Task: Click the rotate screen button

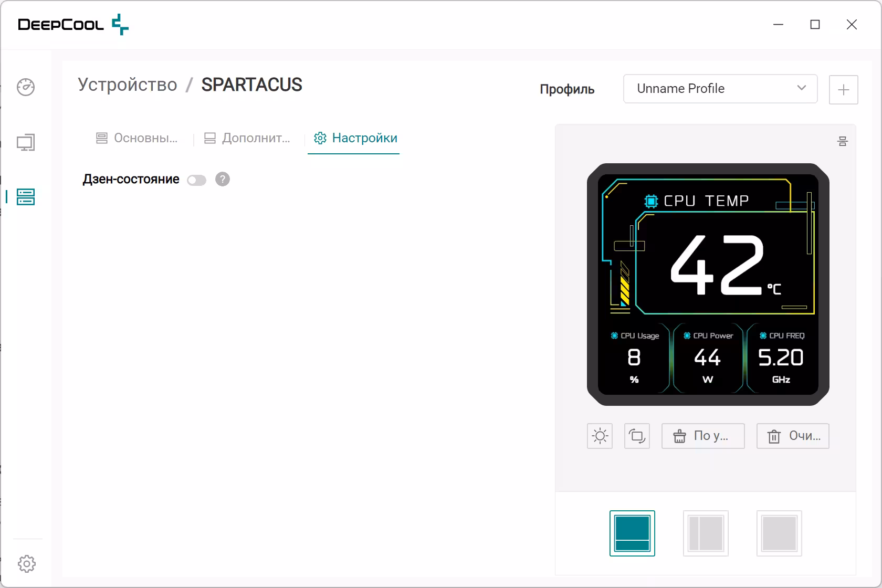Action: (637, 436)
